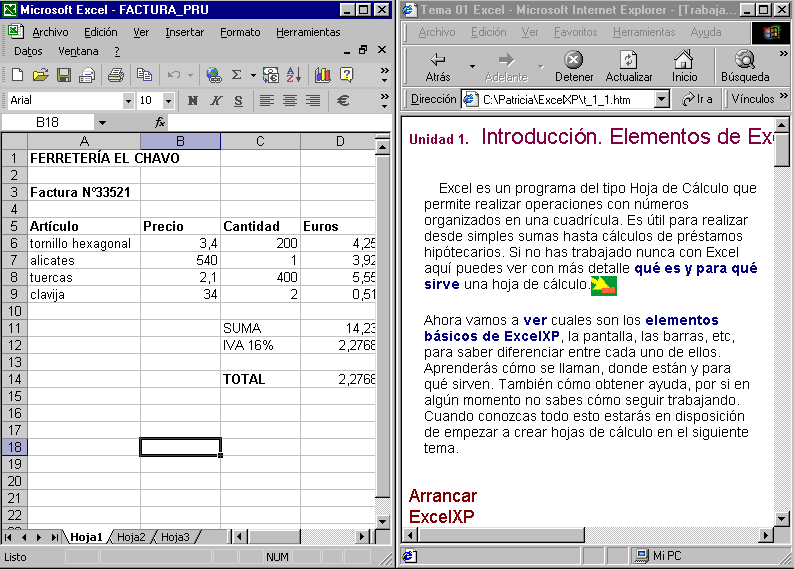
Task: Click the AutoSum sigma icon
Action: click(237, 75)
